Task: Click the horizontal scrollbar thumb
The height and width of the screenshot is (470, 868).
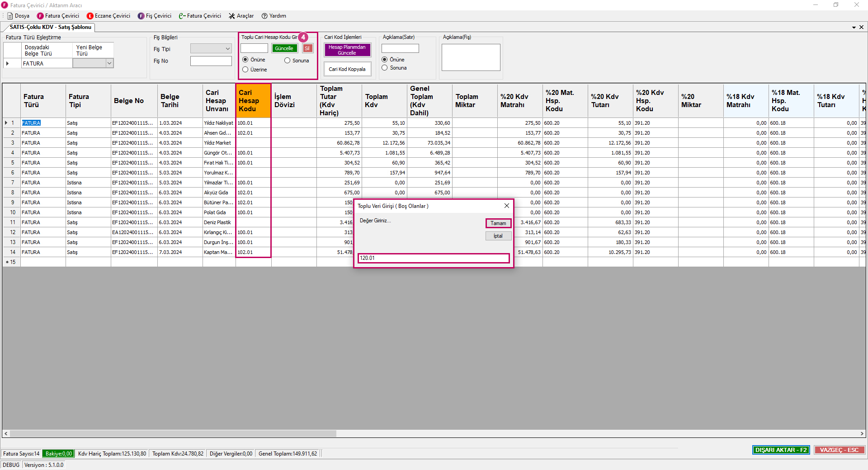Action: tap(173, 434)
